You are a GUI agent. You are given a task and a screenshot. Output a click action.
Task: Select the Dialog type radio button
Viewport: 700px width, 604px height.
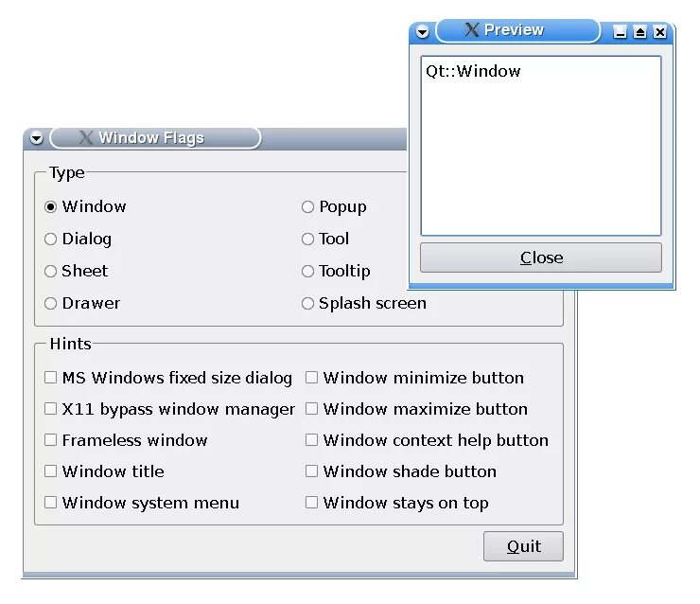pyautogui.click(x=50, y=239)
